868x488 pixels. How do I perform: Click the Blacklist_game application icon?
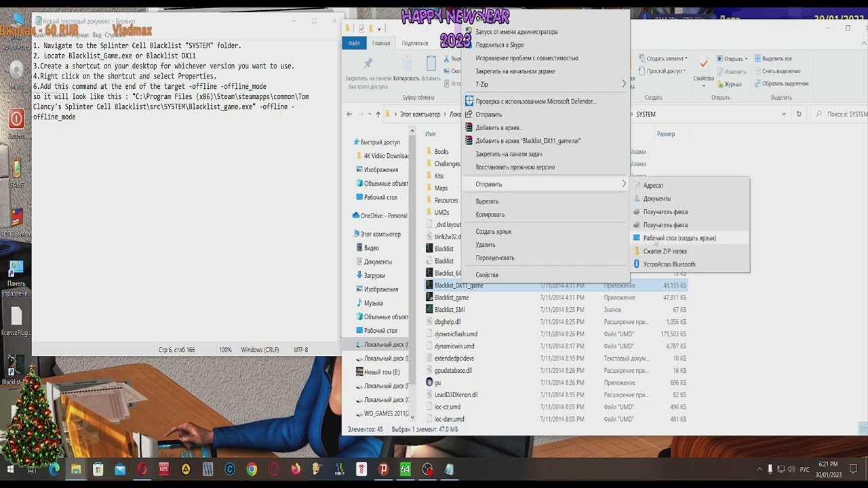(429, 298)
